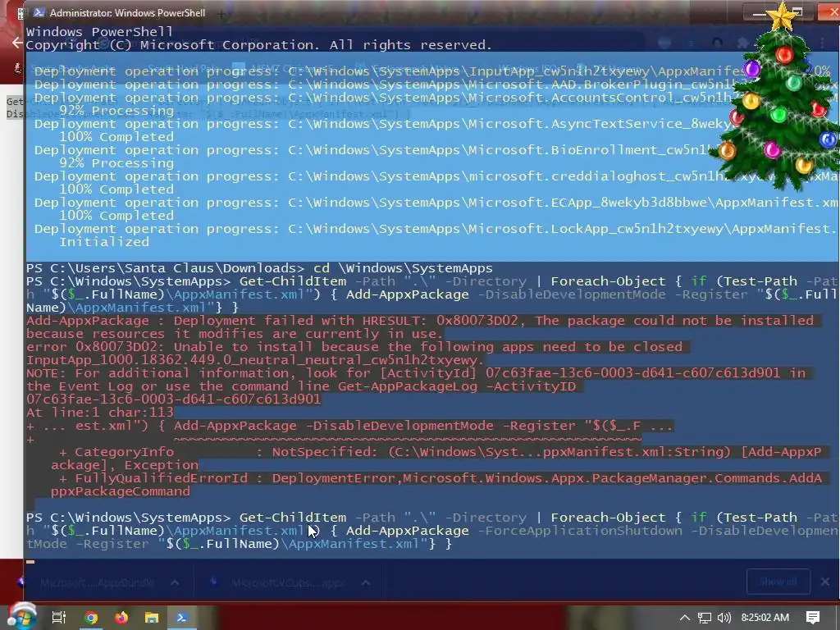Click the 'cd \Windows\SystemApps' command text
Viewport: 840px width, 630px height.
click(x=403, y=268)
